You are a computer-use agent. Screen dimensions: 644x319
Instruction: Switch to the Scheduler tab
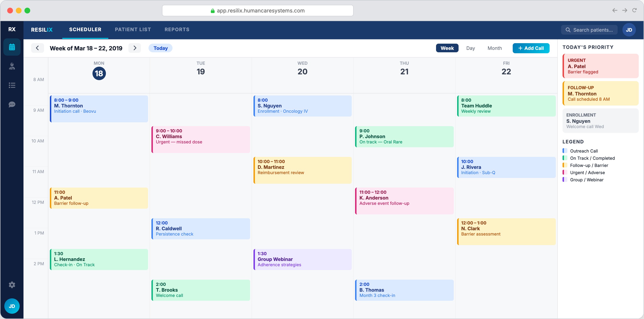click(x=85, y=30)
